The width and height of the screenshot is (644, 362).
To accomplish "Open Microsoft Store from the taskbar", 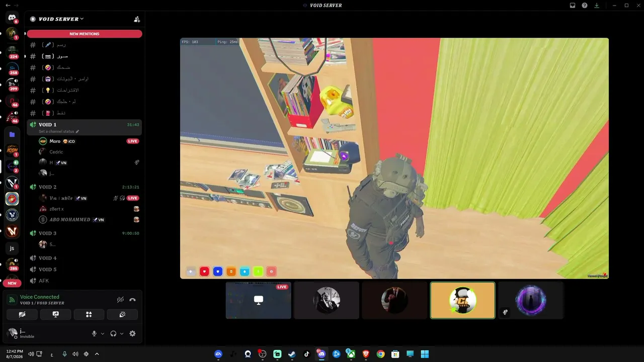I will [395, 354].
